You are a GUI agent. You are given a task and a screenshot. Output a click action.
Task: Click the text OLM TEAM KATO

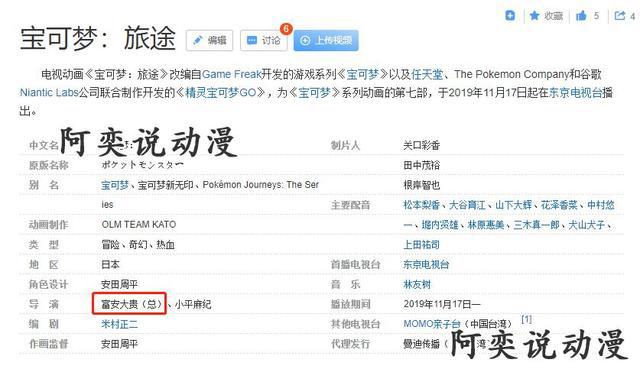pyautogui.click(x=139, y=225)
